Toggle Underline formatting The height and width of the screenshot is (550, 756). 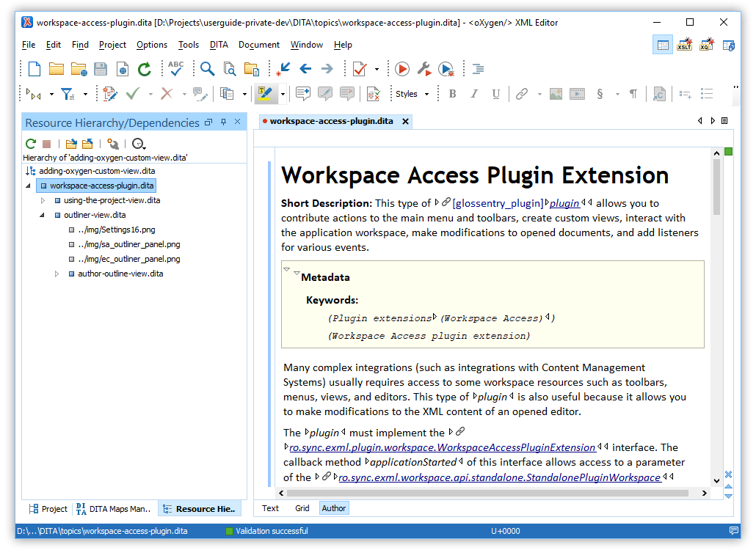click(496, 93)
